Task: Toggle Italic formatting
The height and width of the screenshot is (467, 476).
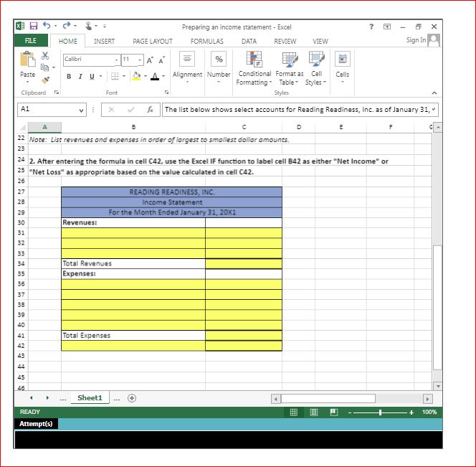Action: click(80, 76)
